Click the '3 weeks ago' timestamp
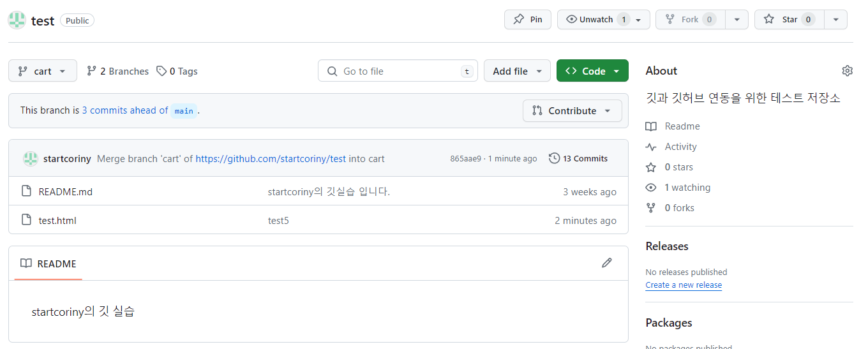The height and width of the screenshot is (349, 868). click(x=590, y=191)
